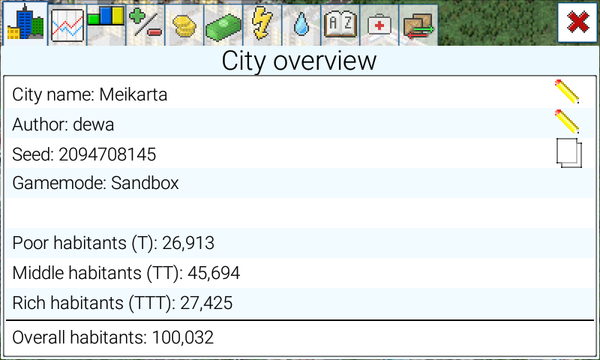Select the Author: dewa row
600x360 pixels.
click(300, 124)
